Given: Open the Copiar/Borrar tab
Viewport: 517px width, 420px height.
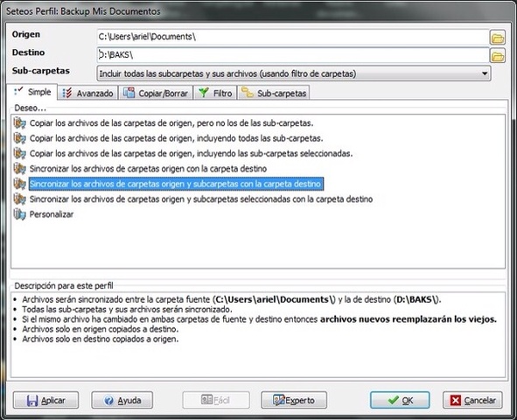Looking at the screenshot, I should (x=156, y=94).
